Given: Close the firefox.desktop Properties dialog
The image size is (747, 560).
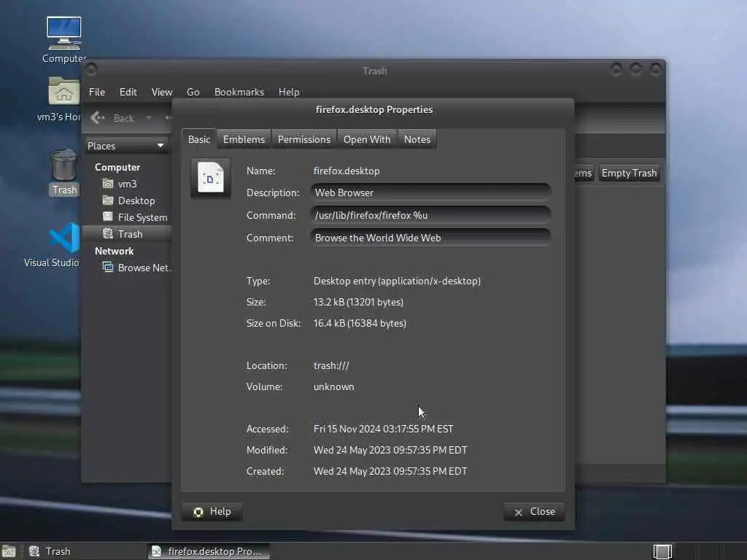Looking at the screenshot, I should [534, 511].
